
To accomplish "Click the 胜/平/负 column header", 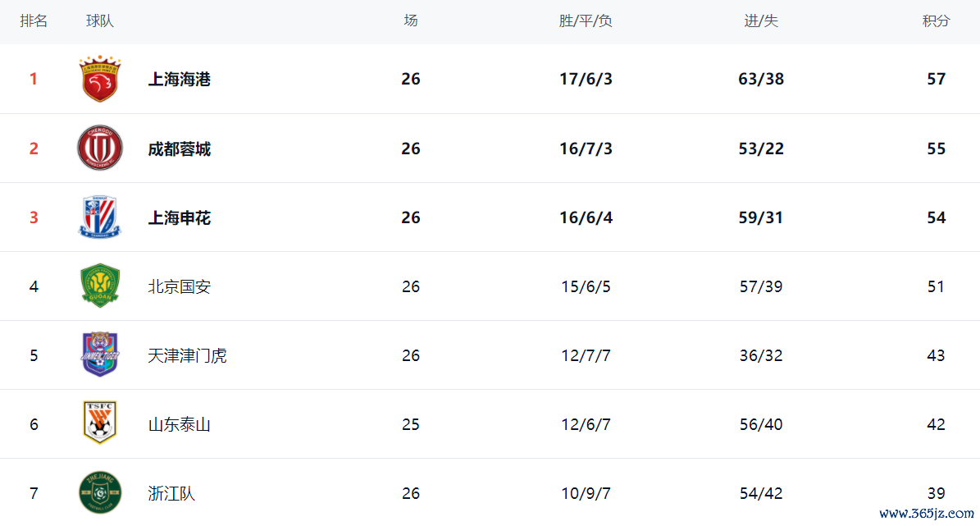I will (586, 21).
